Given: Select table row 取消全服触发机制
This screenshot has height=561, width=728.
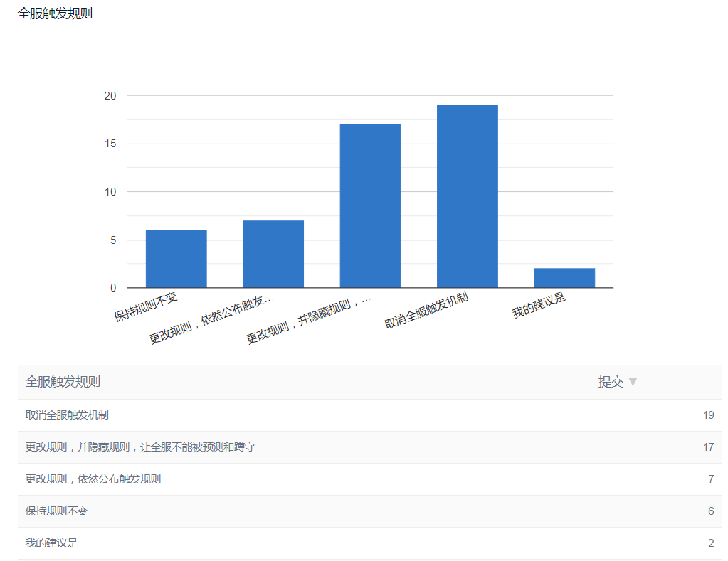Looking at the screenshot, I should coord(67,415).
